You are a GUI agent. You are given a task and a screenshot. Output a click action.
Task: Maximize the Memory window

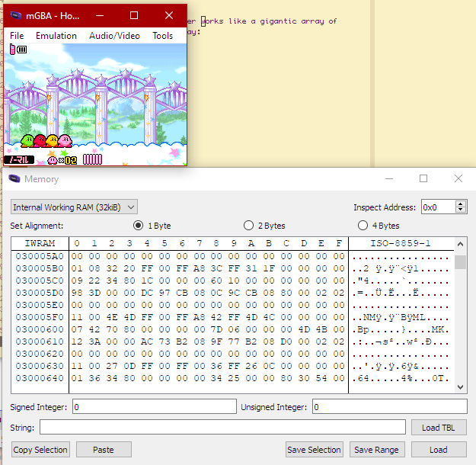pyautogui.click(x=423, y=179)
